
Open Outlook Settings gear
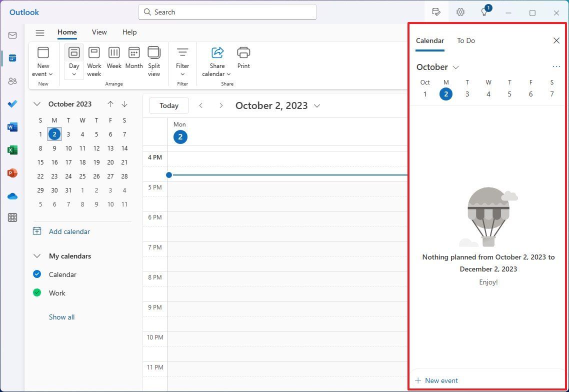[x=460, y=11]
